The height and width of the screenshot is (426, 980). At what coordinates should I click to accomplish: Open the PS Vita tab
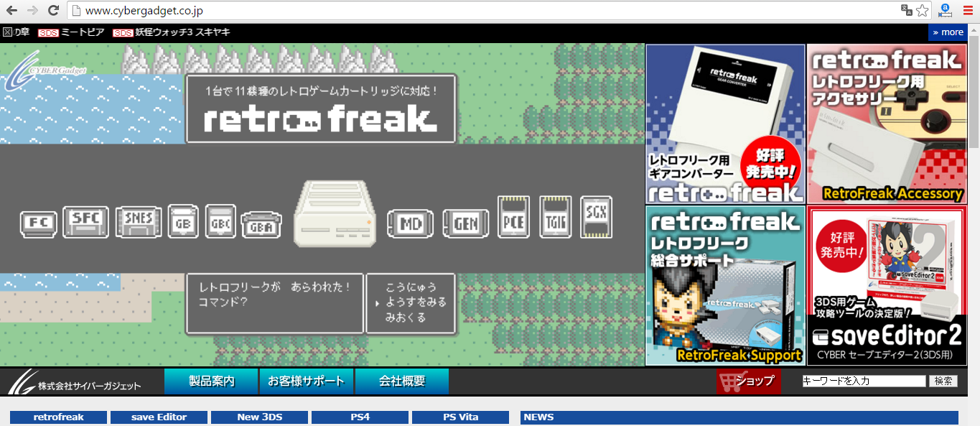460,417
